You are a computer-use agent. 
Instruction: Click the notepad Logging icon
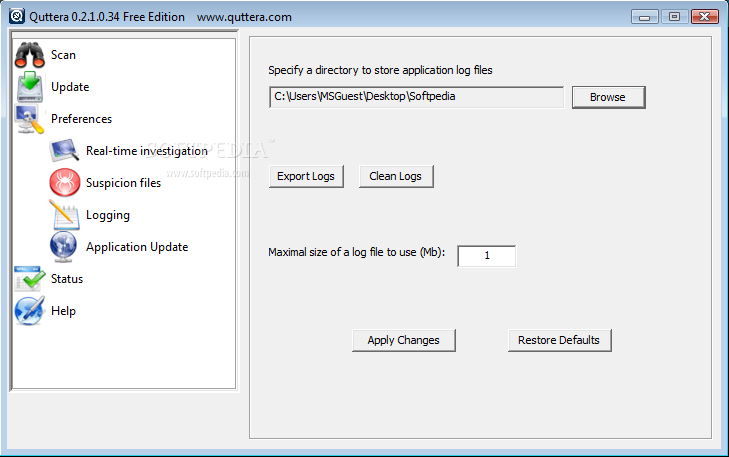[65, 215]
